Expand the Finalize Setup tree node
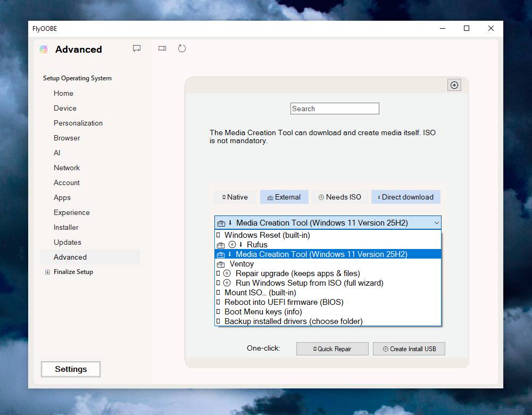Viewport: 532px width, 415px height. pos(47,272)
